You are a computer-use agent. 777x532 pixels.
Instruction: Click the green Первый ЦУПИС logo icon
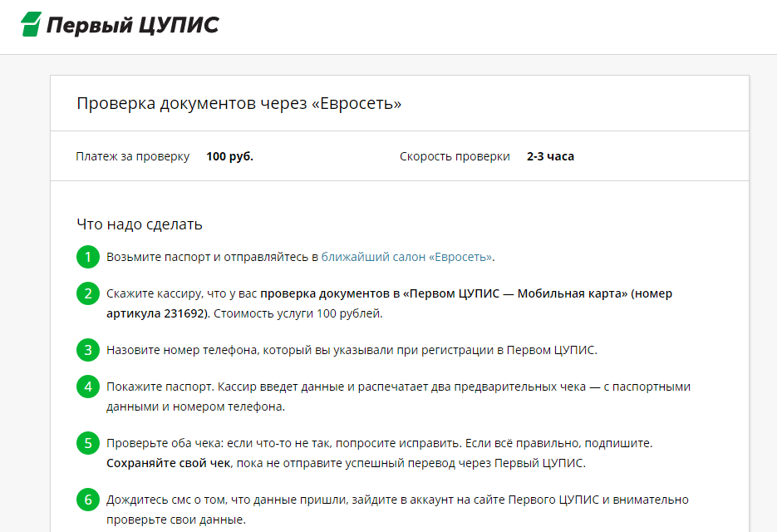click(31, 25)
